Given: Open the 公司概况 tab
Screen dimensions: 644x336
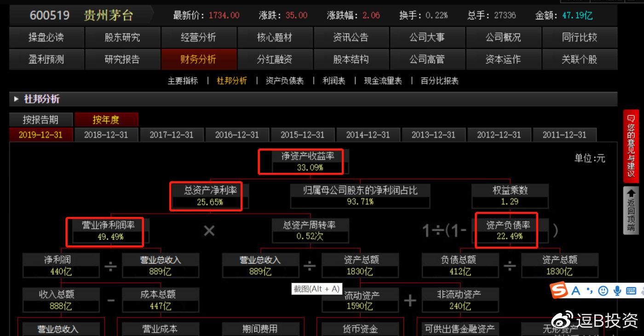Looking at the screenshot, I should coord(503,37).
